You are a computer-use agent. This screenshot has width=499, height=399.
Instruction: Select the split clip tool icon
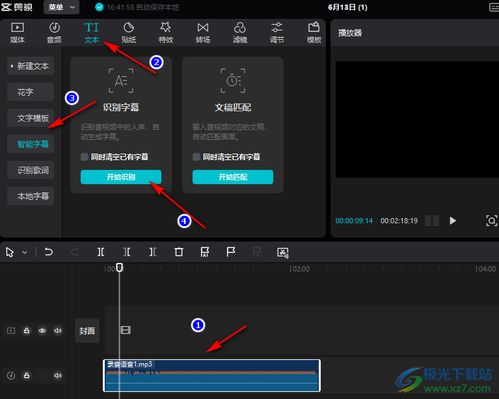[x=101, y=252]
